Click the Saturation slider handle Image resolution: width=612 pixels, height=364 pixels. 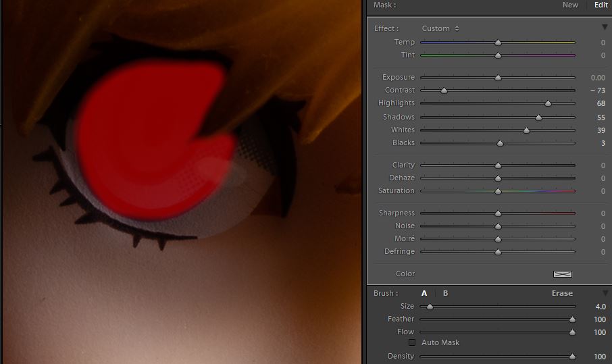point(498,191)
